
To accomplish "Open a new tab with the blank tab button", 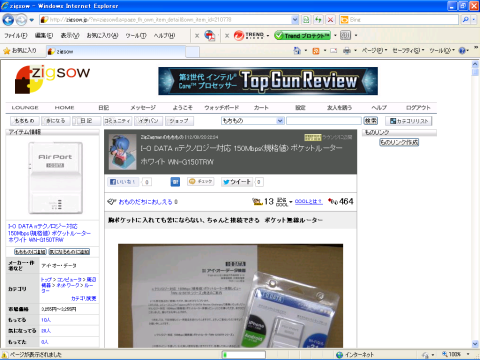I will coord(192,52).
